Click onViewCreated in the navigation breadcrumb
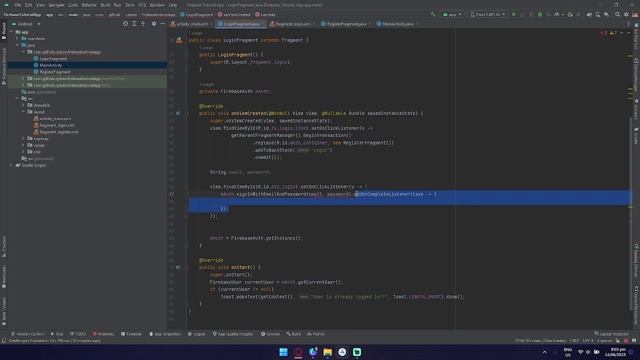Image resolution: width=640 pixels, height=360 pixels. point(234,15)
